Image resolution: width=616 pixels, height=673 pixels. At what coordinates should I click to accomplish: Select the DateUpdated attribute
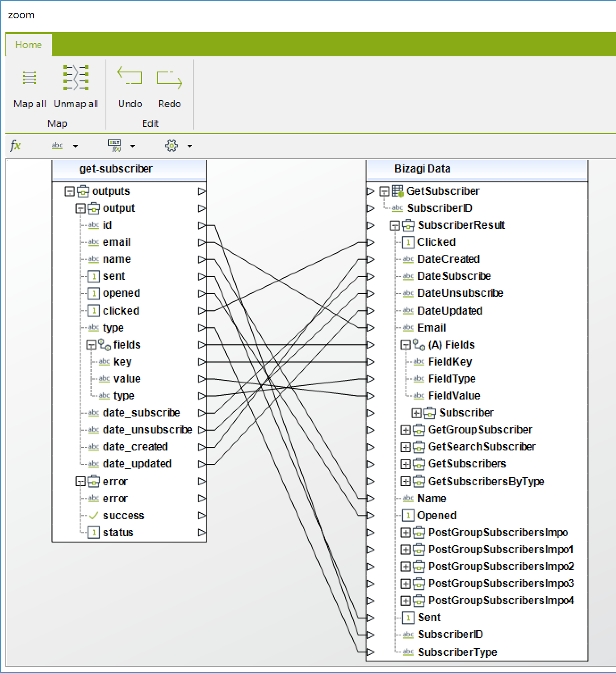pyautogui.click(x=450, y=311)
